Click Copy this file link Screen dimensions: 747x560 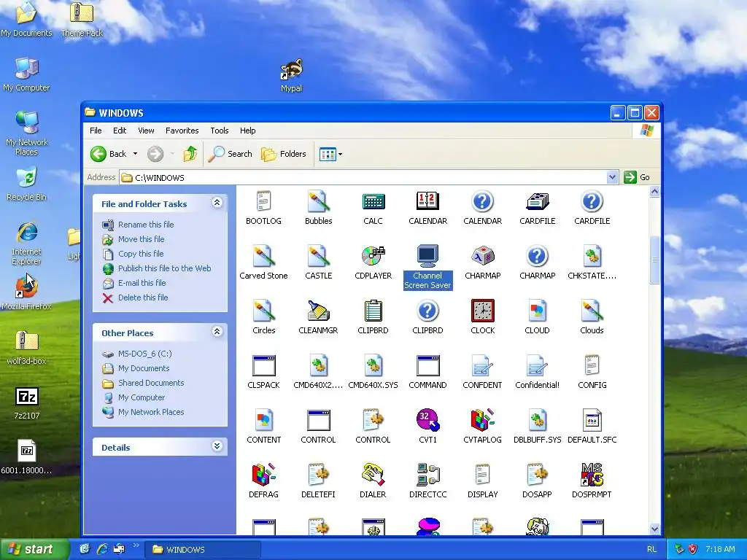click(141, 254)
